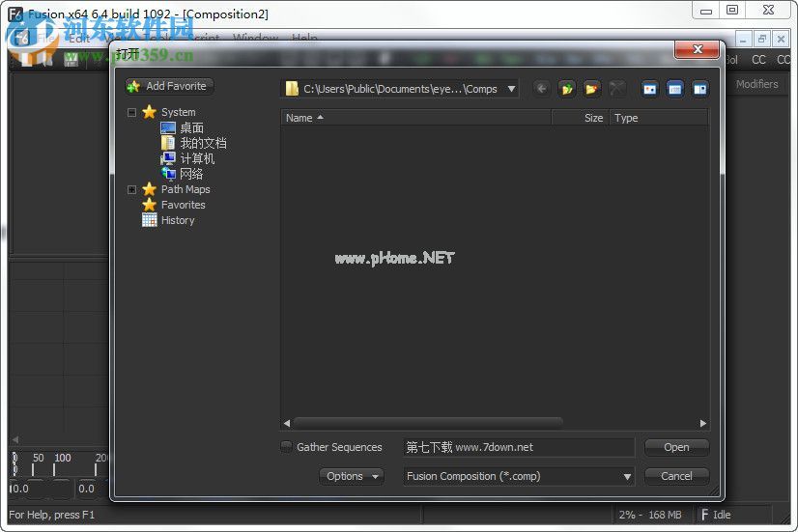
Task: Click the file name input field
Action: pos(518,447)
